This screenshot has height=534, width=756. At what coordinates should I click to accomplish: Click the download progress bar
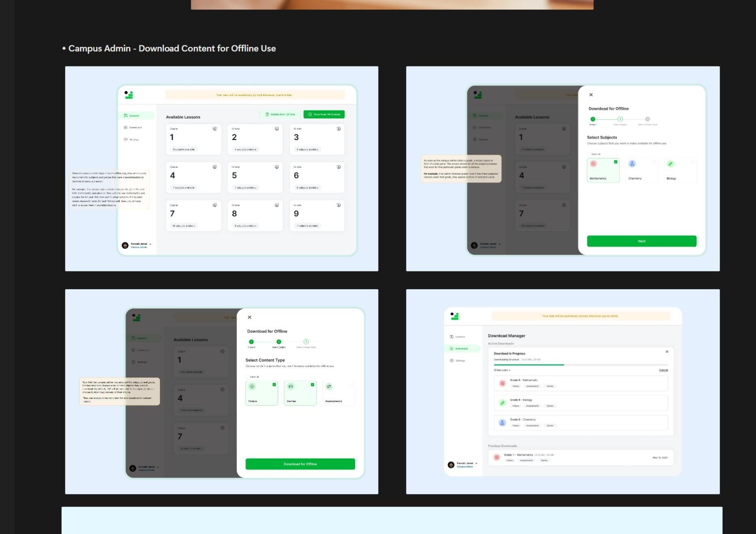581,365
